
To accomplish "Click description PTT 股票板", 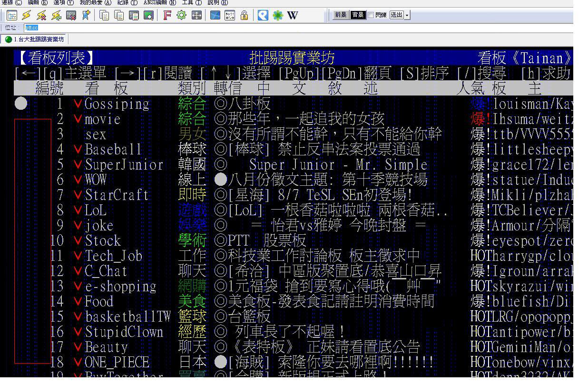I will coord(267,241).
